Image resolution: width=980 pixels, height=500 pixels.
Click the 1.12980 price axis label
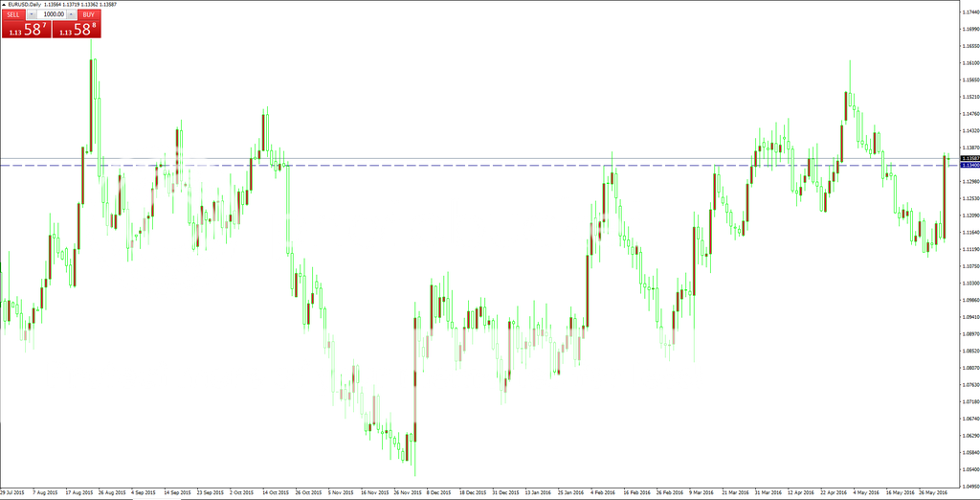[x=970, y=181]
